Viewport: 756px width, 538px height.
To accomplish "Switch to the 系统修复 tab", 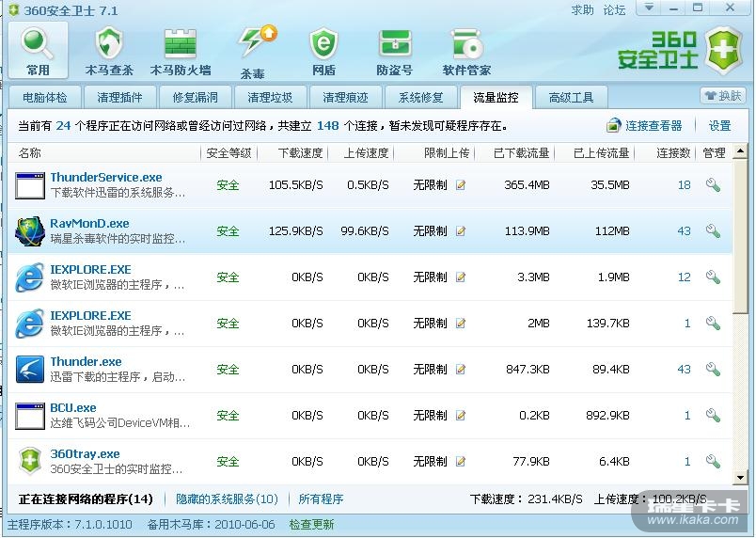I will 420,98.
